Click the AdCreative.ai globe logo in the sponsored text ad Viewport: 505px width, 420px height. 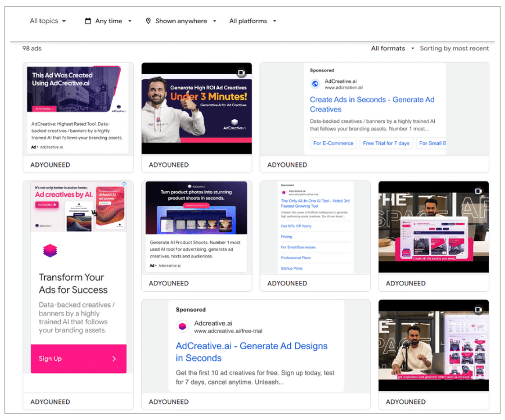click(x=314, y=82)
